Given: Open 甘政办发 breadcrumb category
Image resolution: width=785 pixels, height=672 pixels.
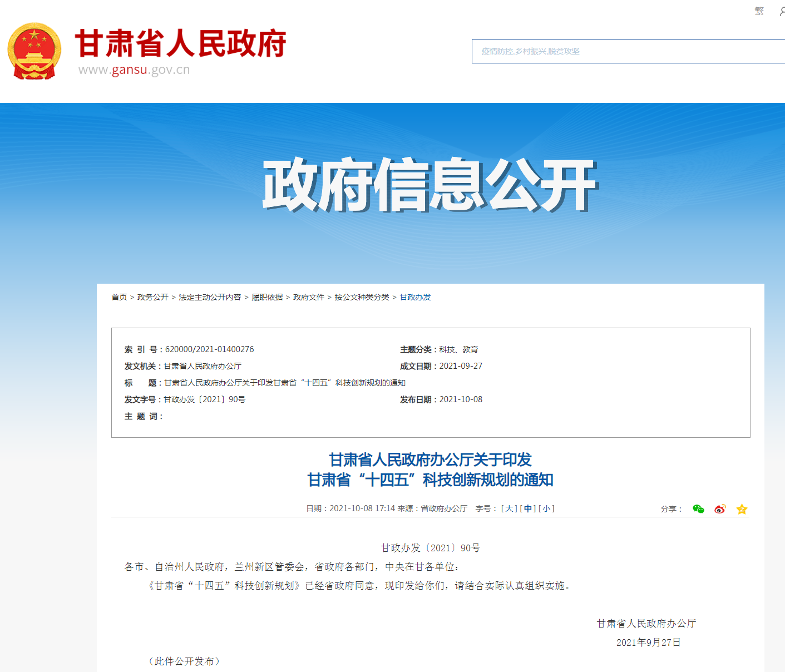Looking at the screenshot, I should (x=415, y=297).
